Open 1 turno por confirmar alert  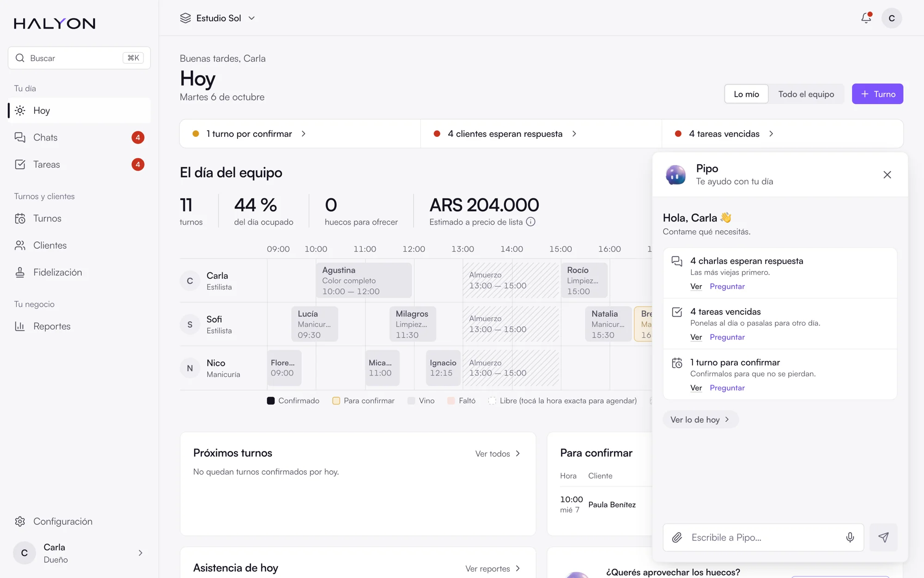pos(300,134)
